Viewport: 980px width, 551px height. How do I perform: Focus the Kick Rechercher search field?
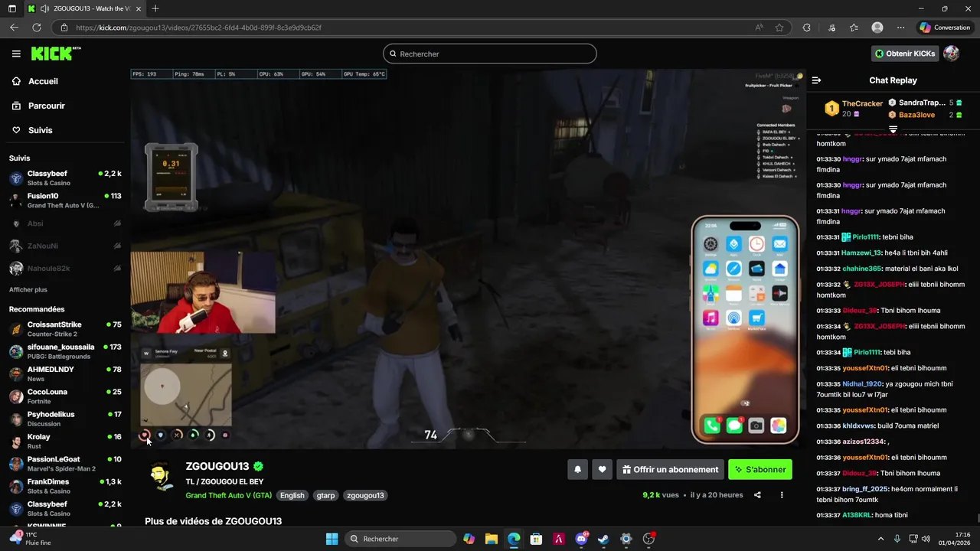490,54
